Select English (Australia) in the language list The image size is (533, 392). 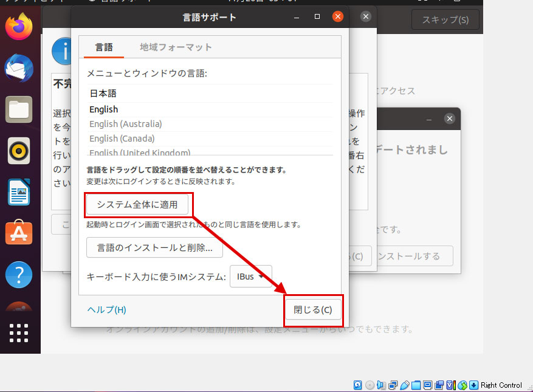[x=210, y=124]
